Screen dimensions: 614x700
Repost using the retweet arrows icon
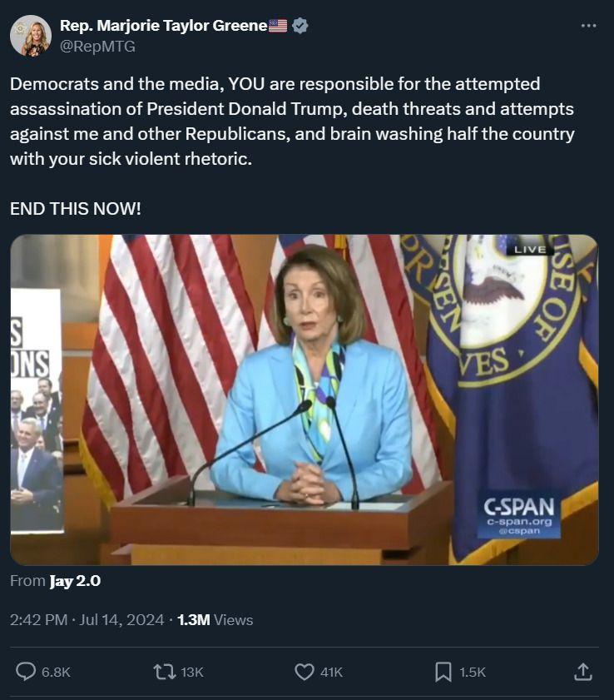point(165,672)
